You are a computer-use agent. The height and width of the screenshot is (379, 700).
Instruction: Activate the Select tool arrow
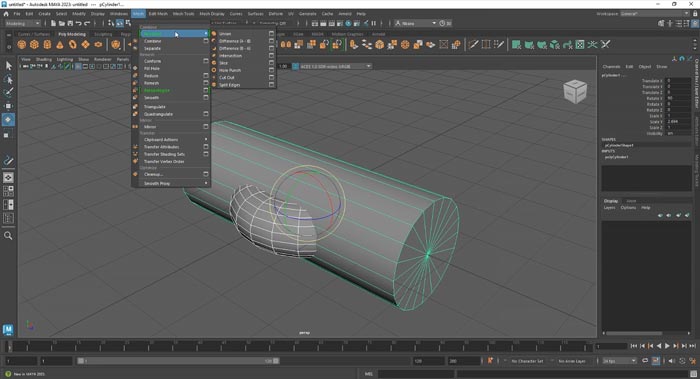[x=8, y=66]
